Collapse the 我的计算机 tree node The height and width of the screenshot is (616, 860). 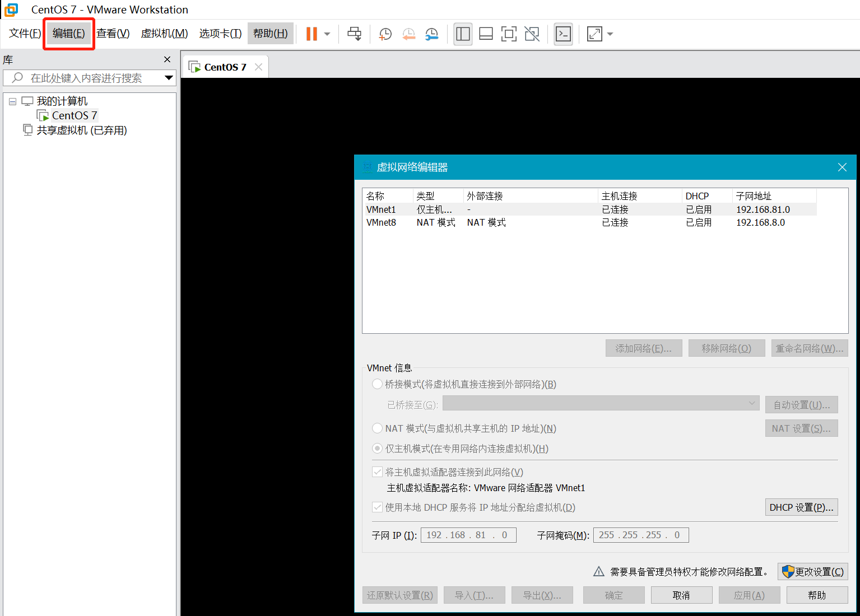click(x=12, y=102)
